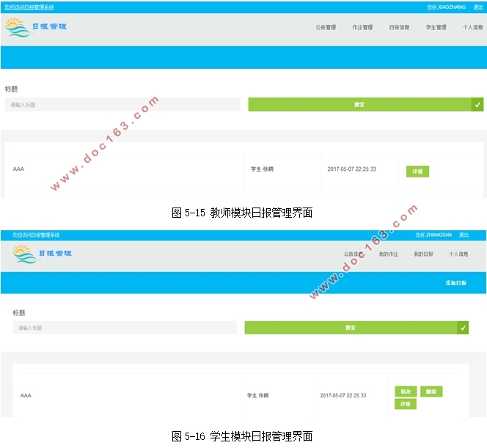Click checkmark icon on student search bar
487x448 pixels.
(463, 328)
